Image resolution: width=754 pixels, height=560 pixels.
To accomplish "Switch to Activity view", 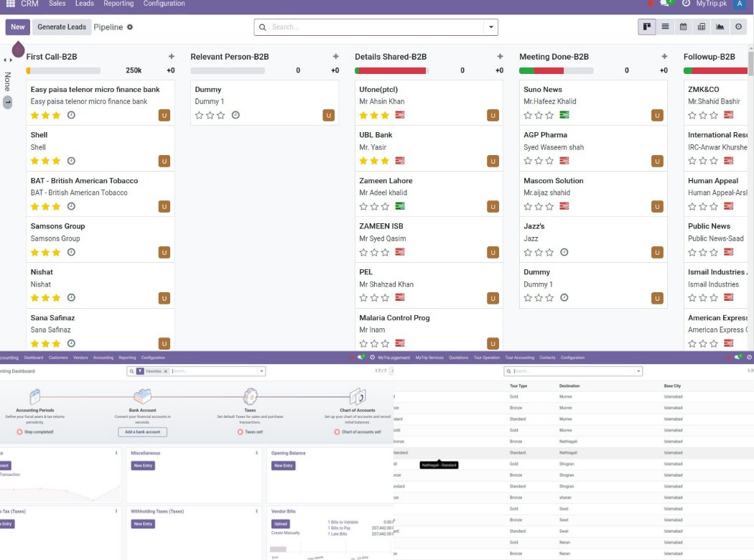I will pos(739,27).
